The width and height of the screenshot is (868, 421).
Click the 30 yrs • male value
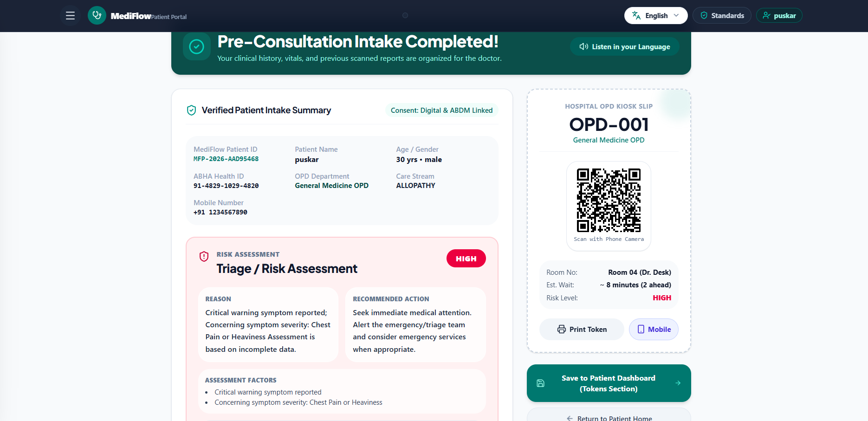tap(419, 160)
